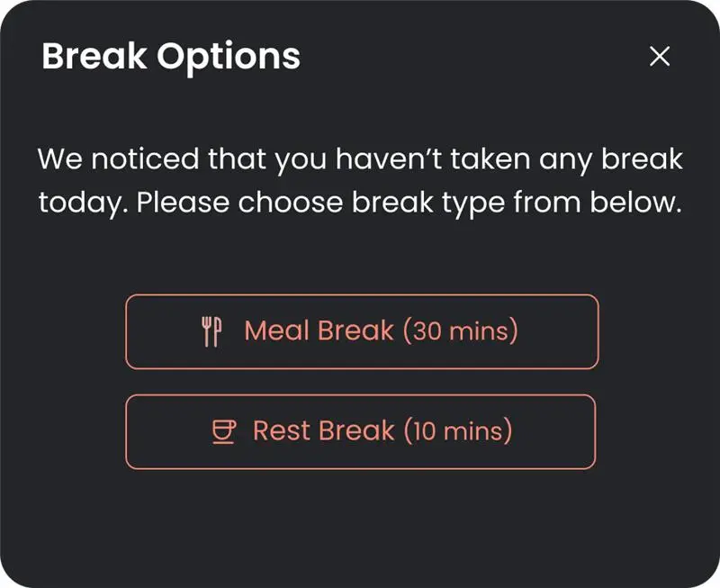Click the "Rest Break" label text

click(323, 431)
